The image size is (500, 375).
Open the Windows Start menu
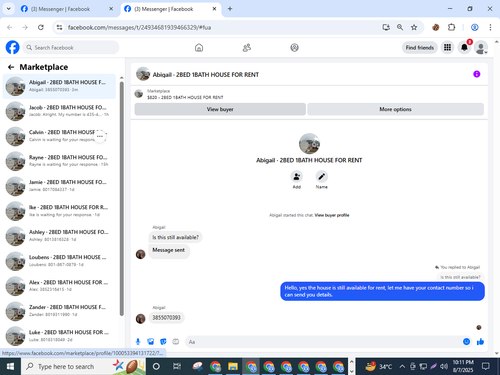[x=10, y=367]
